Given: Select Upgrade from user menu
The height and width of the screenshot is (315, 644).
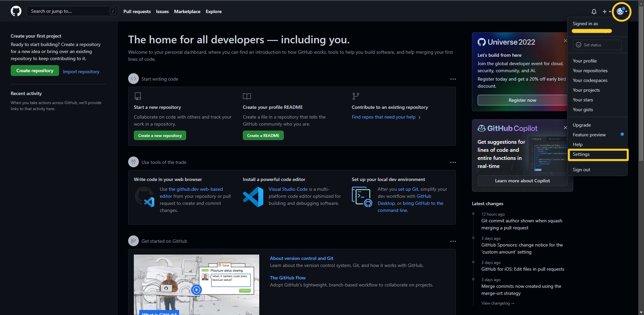Looking at the screenshot, I should [597, 125].
